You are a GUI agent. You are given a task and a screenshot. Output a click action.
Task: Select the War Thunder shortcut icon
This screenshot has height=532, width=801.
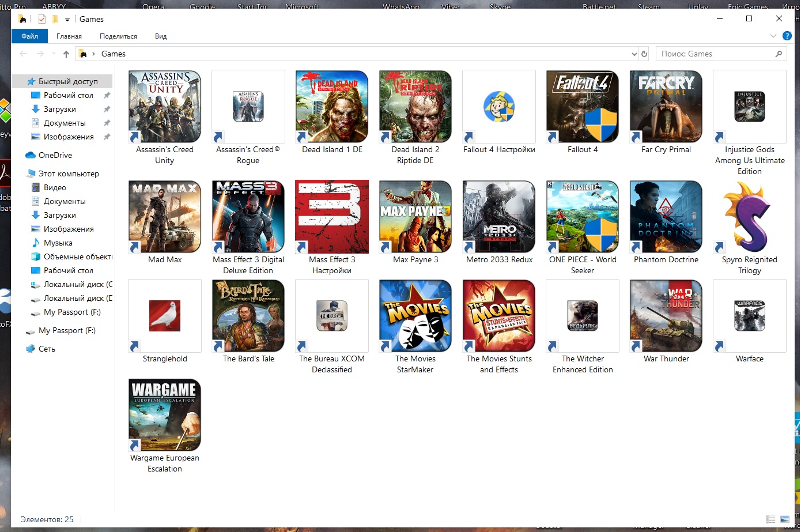pyautogui.click(x=666, y=316)
